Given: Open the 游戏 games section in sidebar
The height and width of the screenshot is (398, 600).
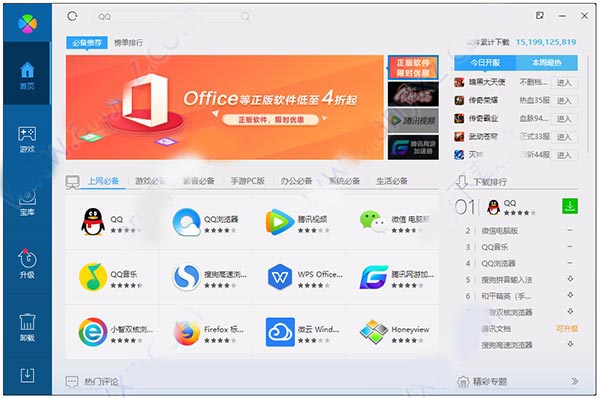Looking at the screenshot, I should pyautogui.click(x=27, y=140).
